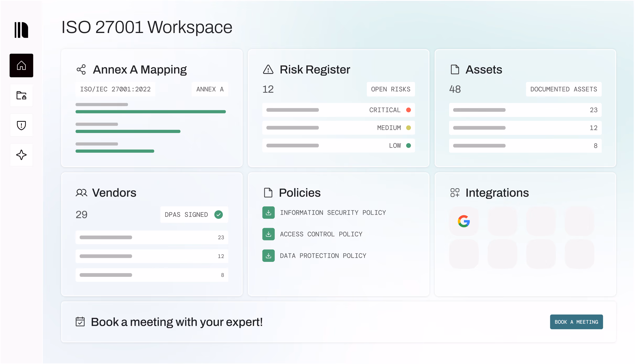Open the Home dashboard sidebar icon
This screenshot has width=635, height=364.
pyautogui.click(x=21, y=65)
